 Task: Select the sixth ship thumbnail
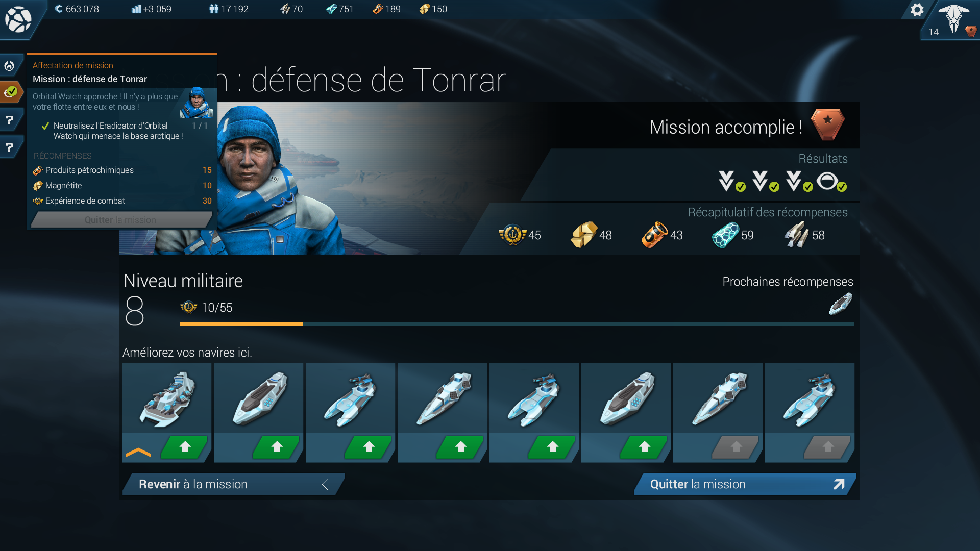tap(626, 398)
